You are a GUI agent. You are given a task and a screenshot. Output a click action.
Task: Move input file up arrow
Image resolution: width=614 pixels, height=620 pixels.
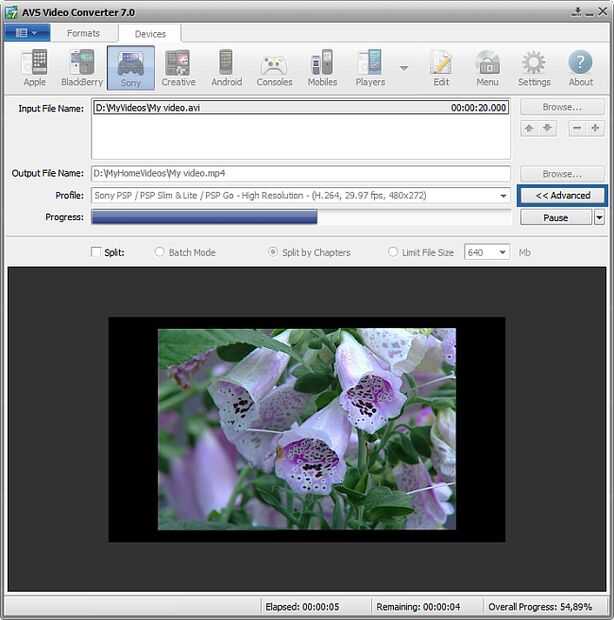(529, 128)
